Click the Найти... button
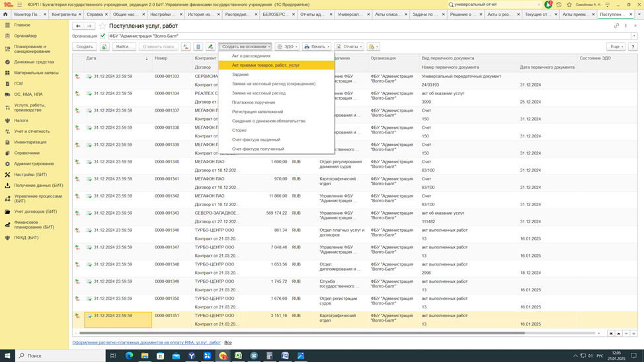 click(x=124, y=47)
